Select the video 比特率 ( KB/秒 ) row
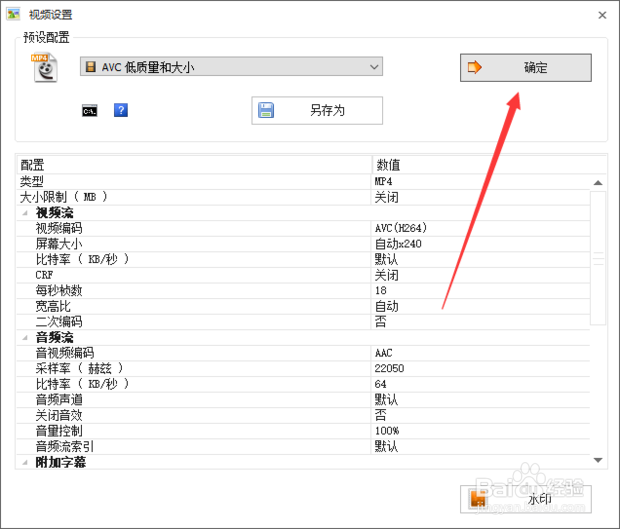The image size is (620, 529). click(303, 260)
